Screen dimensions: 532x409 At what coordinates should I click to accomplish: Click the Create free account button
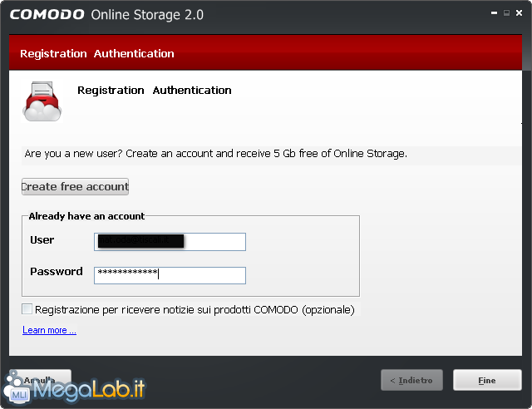[x=75, y=187]
